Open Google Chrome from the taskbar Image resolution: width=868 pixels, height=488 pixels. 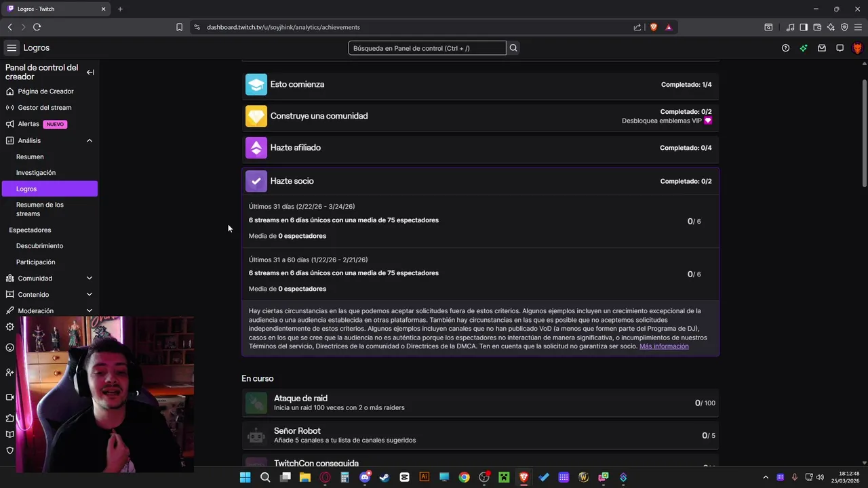(464, 477)
